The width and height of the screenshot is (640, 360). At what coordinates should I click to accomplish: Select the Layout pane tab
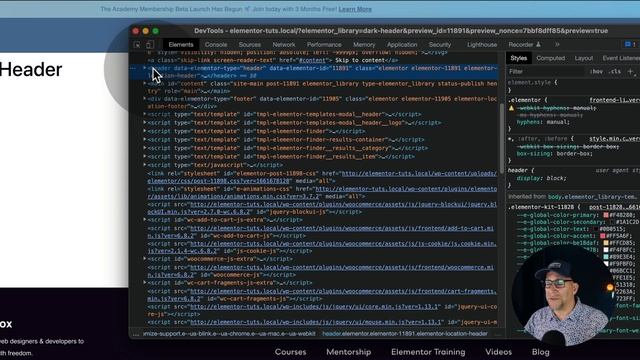(x=584, y=58)
